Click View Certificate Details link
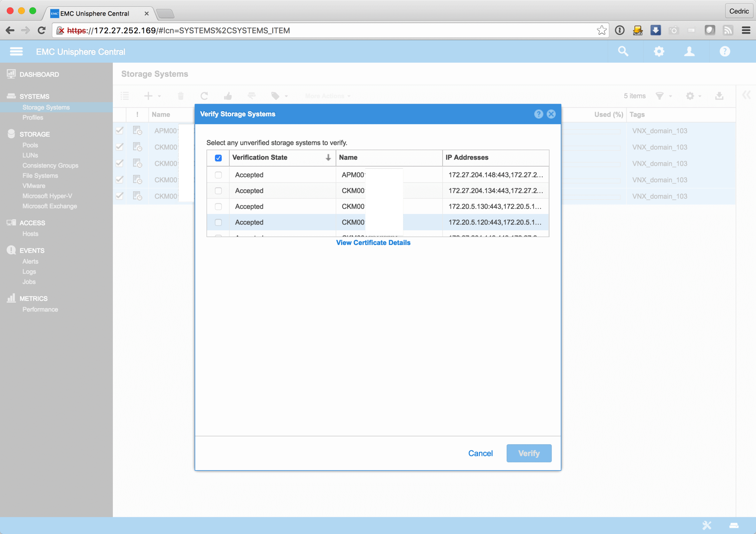Image resolution: width=756 pixels, height=534 pixels. tap(373, 243)
